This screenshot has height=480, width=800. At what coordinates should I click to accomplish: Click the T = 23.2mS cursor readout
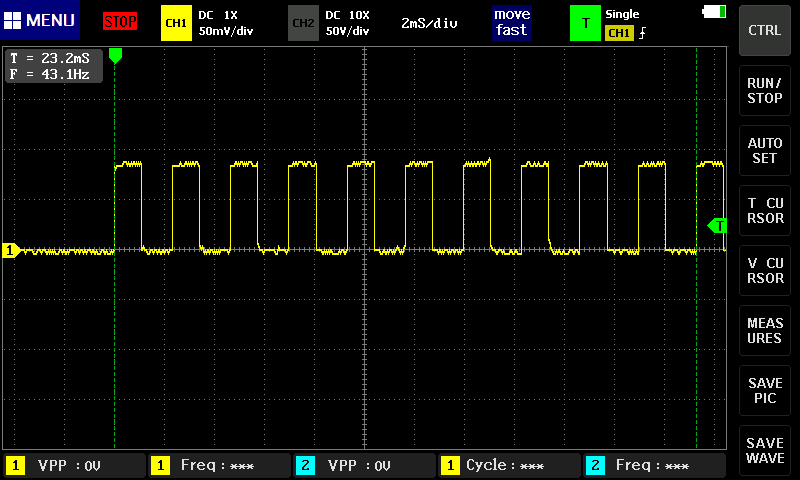click(x=50, y=58)
